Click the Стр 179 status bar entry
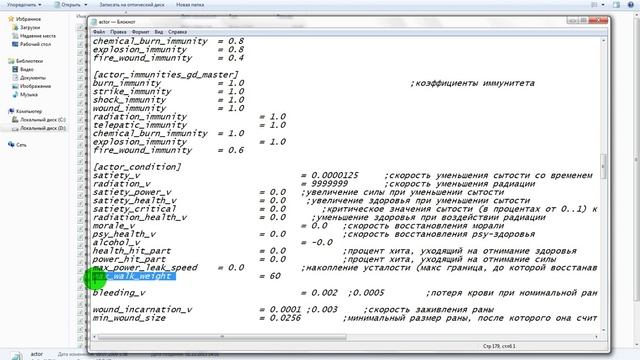Image resolution: width=640 pixels, height=360 pixels. pyautogui.click(x=499, y=346)
